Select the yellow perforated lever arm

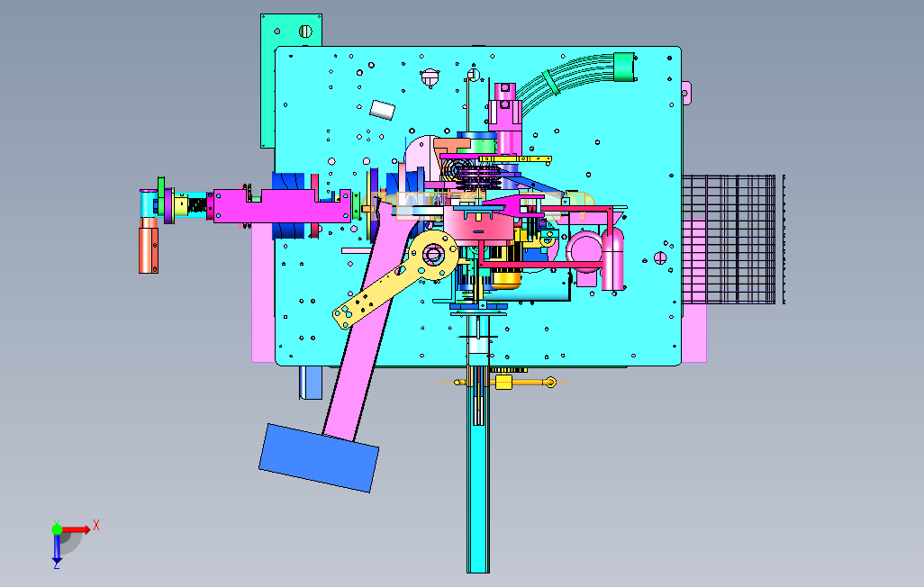(394, 278)
